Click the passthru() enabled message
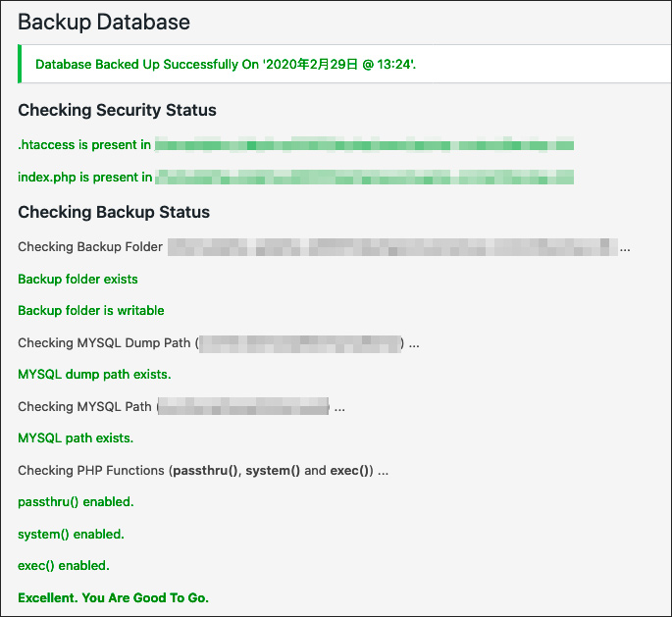The width and height of the screenshot is (672, 617). click(x=76, y=502)
